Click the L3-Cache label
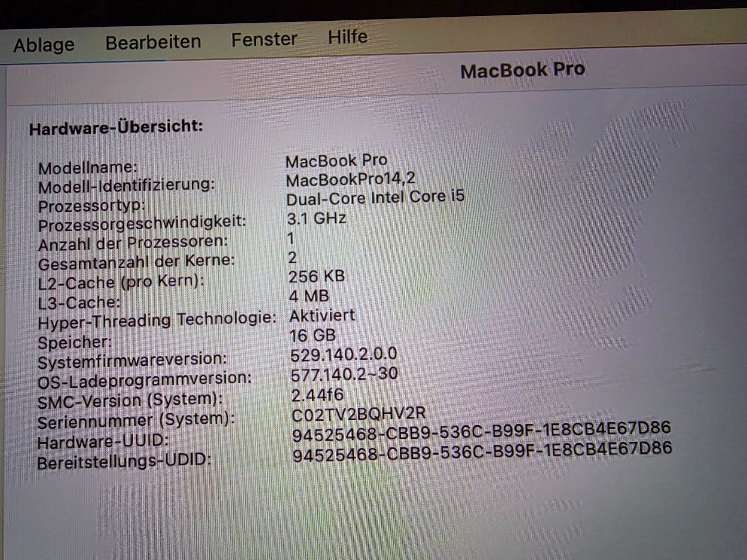The image size is (747, 560). (x=79, y=302)
